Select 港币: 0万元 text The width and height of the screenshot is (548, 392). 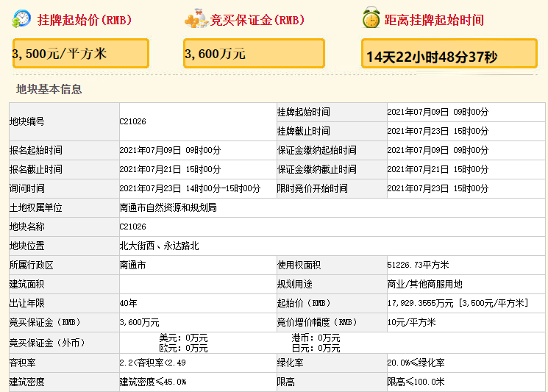coord(316,338)
